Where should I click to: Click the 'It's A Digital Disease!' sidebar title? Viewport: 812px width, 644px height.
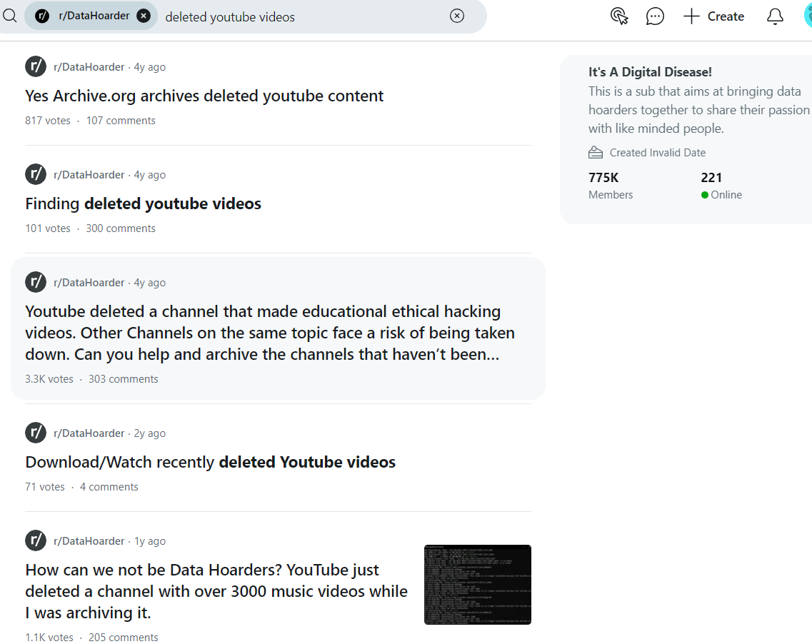(650, 72)
